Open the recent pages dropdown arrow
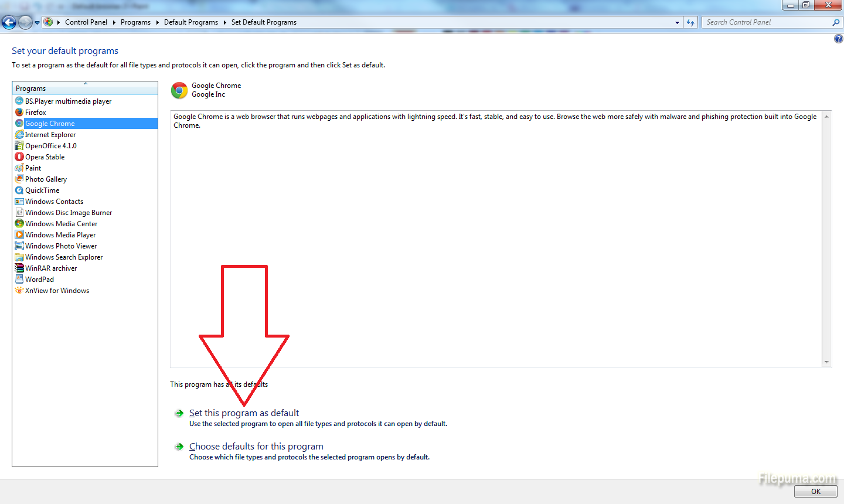The height and width of the screenshot is (504, 844). (x=38, y=23)
